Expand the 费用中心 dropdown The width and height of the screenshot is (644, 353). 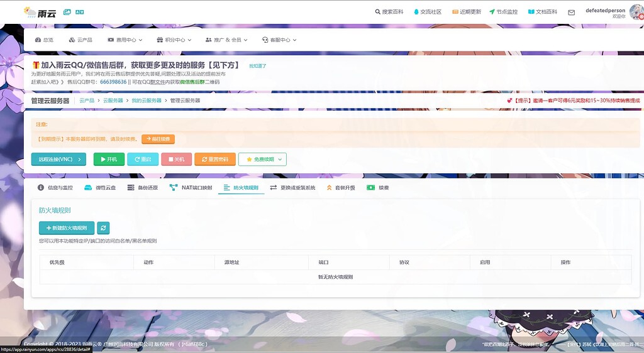(x=125, y=40)
